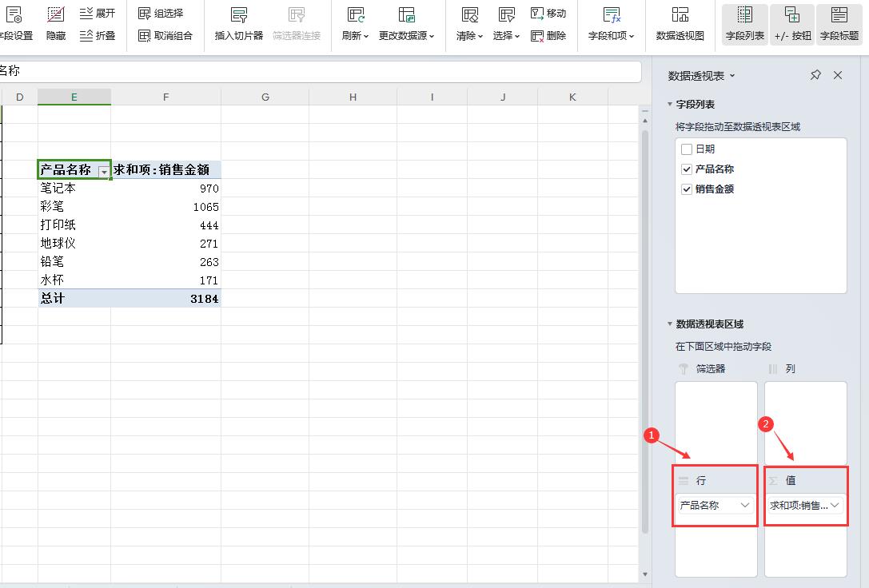Screen dimensions: 869x588
Task: Click the vertical scrollbar down arrow
Action: [645, 574]
